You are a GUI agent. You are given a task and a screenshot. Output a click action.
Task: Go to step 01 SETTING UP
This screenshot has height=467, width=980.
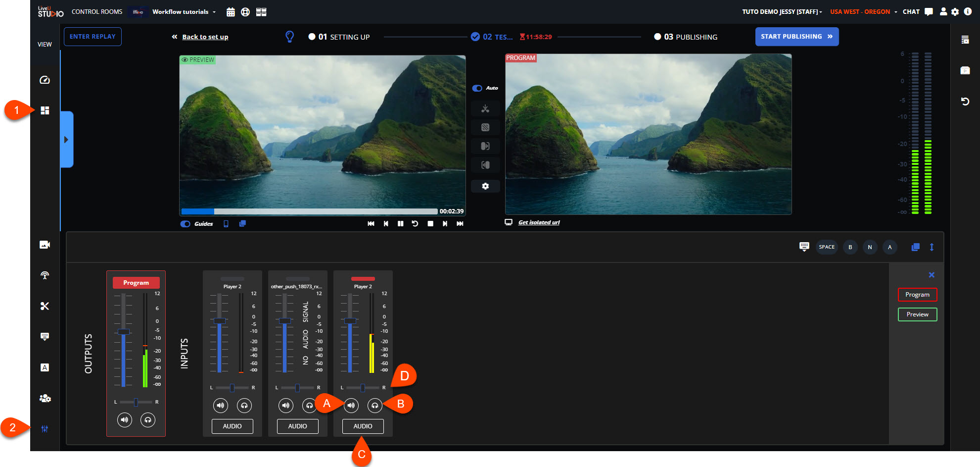(x=339, y=37)
